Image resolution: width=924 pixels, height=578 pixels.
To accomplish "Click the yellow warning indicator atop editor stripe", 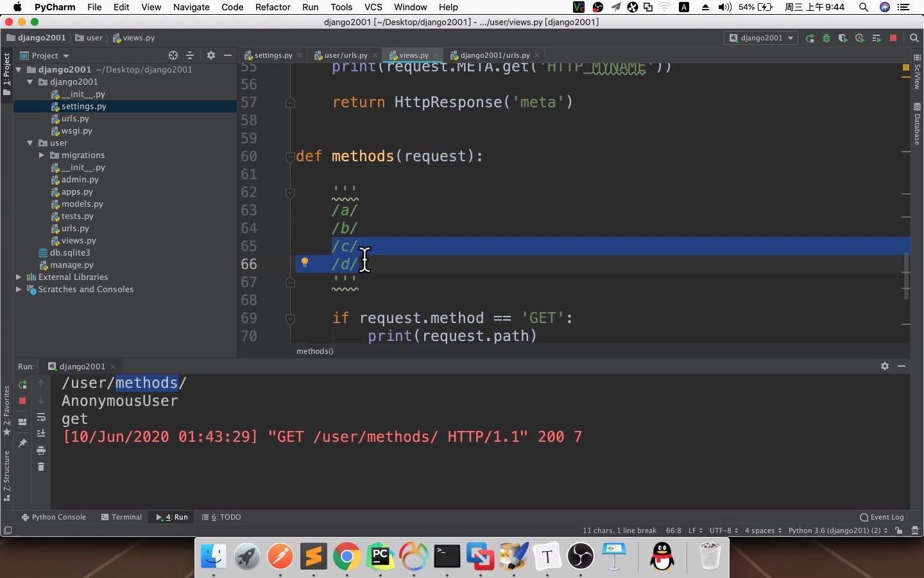I will [x=906, y=67].
